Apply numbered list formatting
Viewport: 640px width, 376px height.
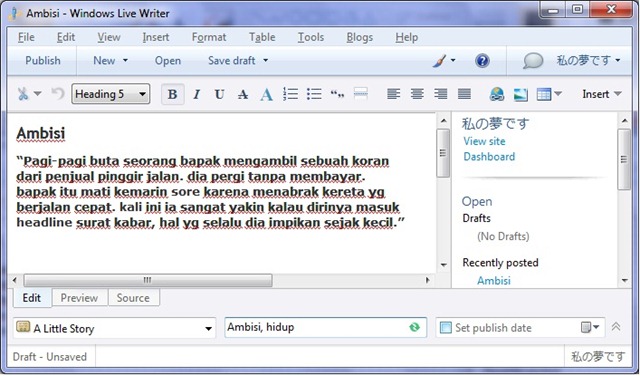(x=290, y=94)
